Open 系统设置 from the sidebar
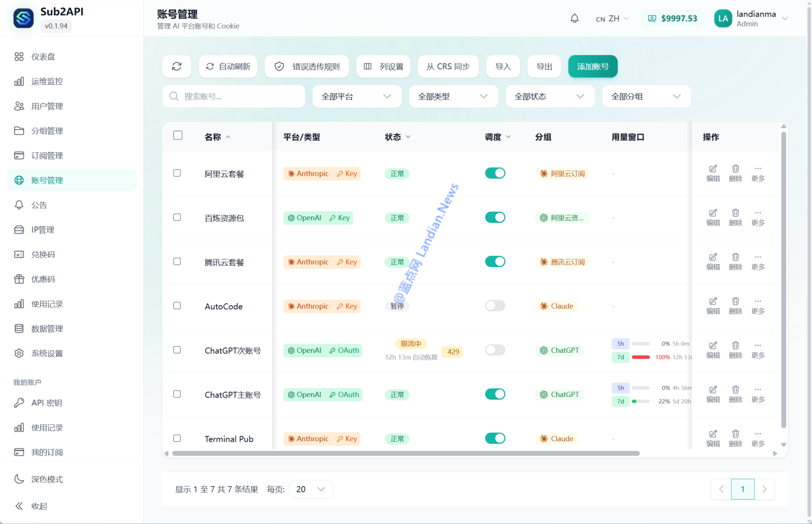Image resolution: width=812 pixels, height=524 pixels. click(x=47, y=353)
